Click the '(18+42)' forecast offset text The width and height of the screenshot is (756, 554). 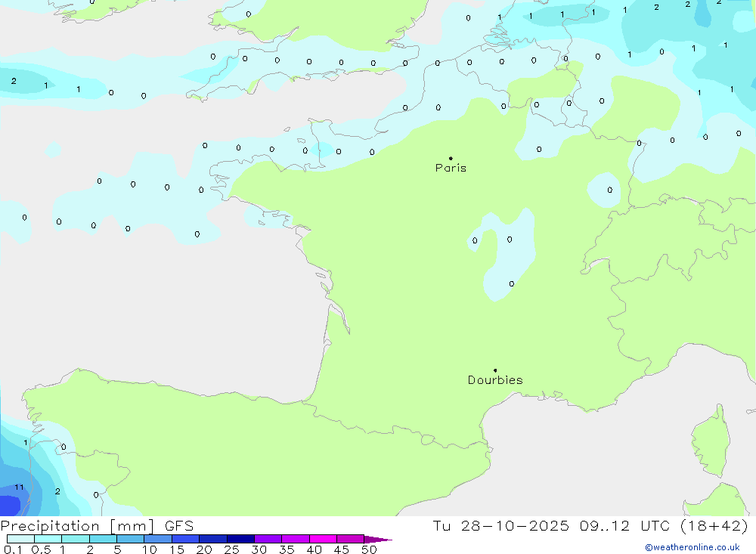click(x=714, y=526)
